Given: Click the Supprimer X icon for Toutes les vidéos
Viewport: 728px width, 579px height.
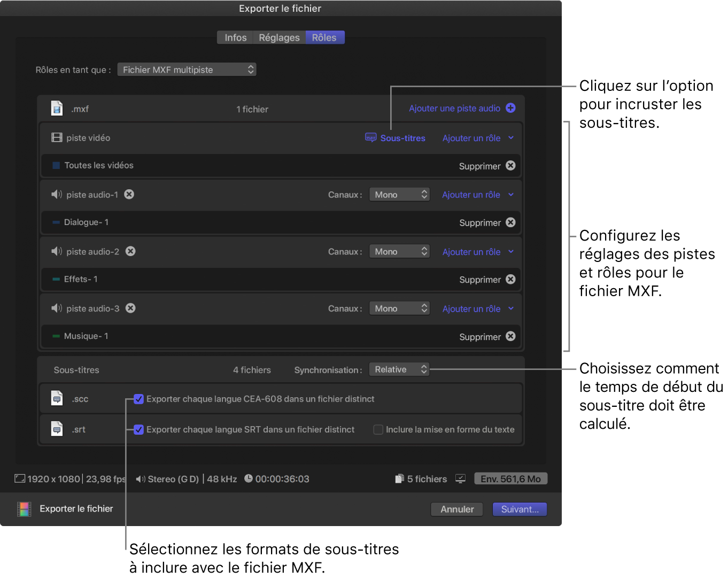Looking at the screenshot, I should point(510,166).
